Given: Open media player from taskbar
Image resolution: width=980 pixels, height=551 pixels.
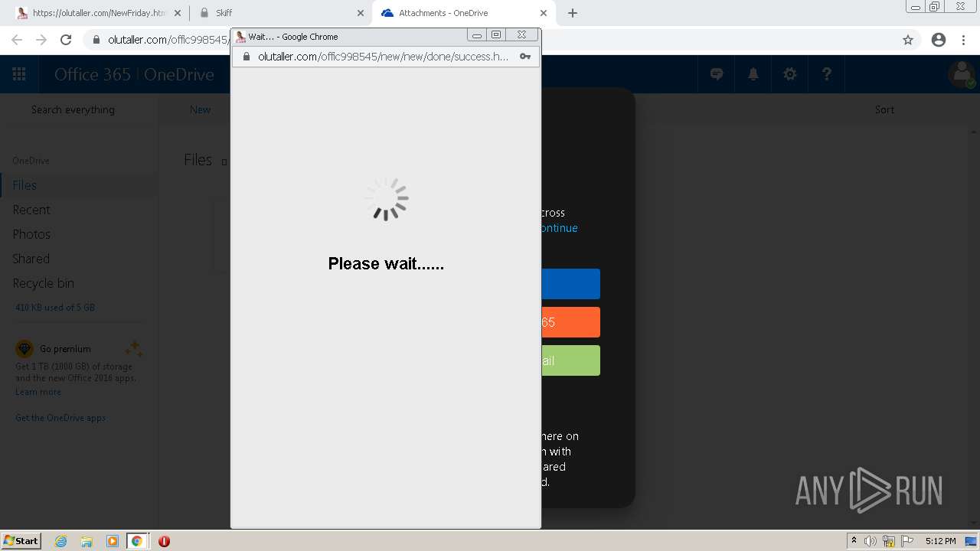Looking at the screenshot, I should (x=112, y=541).
